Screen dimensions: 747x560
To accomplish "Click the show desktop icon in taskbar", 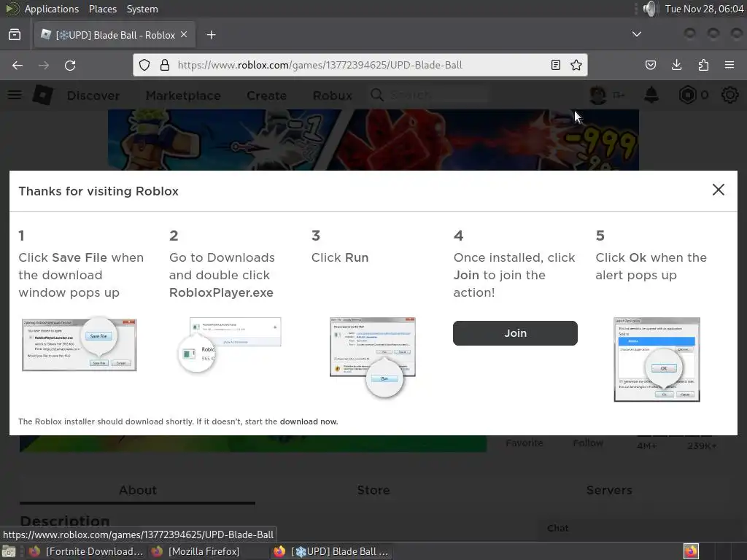I will tap(9, 551).
